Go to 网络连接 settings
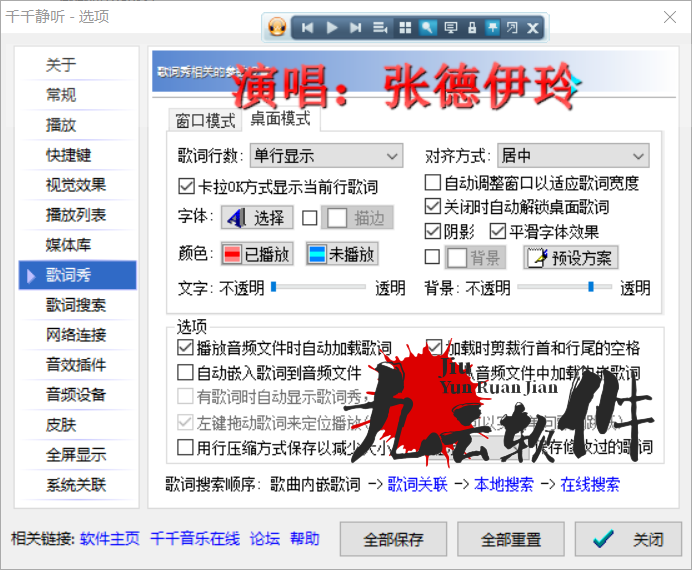 tap(78, 335)
